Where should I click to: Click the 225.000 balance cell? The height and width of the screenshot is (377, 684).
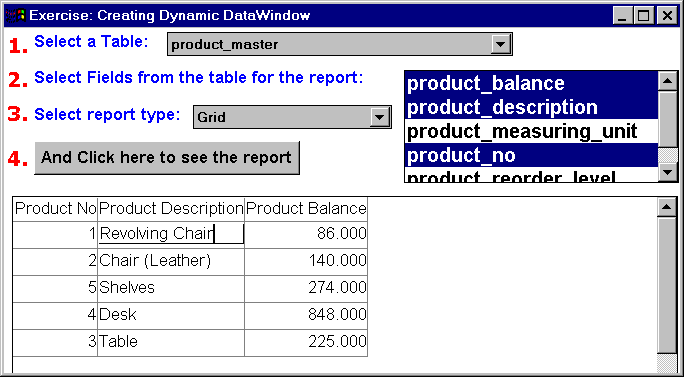[x=306, y=342]
